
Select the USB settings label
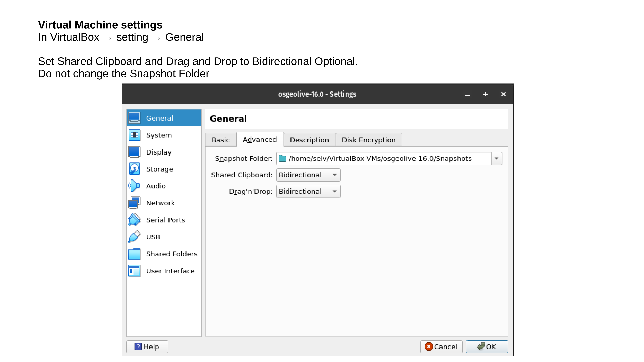pos(153,237)
